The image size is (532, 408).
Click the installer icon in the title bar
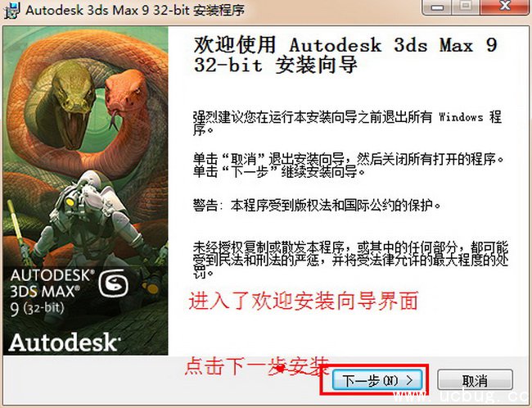click(11, 10)
